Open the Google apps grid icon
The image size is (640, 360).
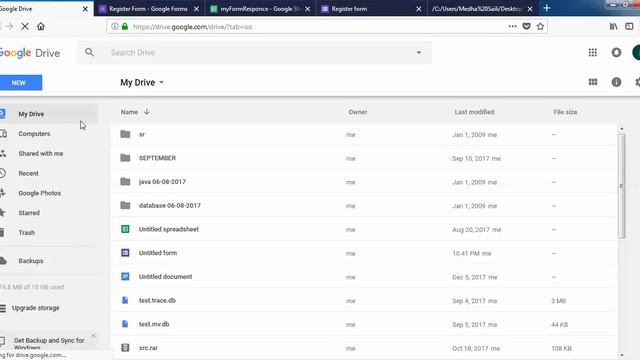(593, 52)
